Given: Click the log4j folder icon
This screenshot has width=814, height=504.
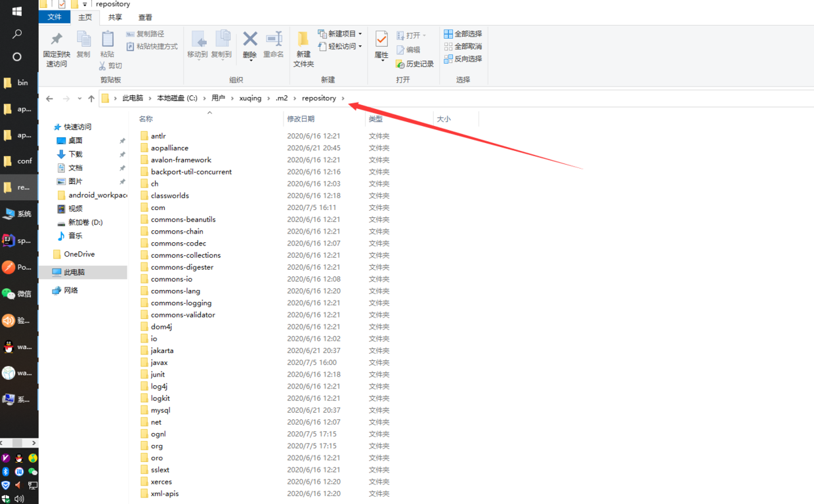Looking at the screenshot, I should pyautogui.click(x=144, y=387).
